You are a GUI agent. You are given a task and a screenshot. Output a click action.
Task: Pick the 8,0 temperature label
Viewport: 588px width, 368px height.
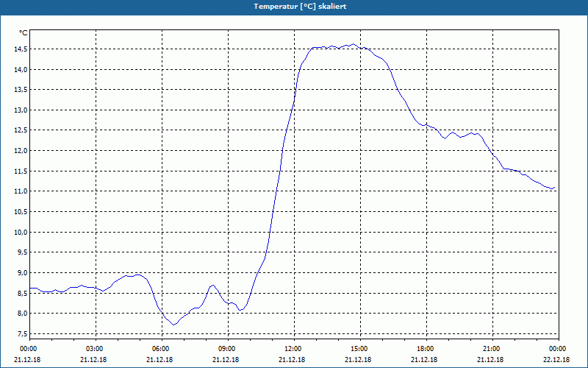[x=23, y=314]
